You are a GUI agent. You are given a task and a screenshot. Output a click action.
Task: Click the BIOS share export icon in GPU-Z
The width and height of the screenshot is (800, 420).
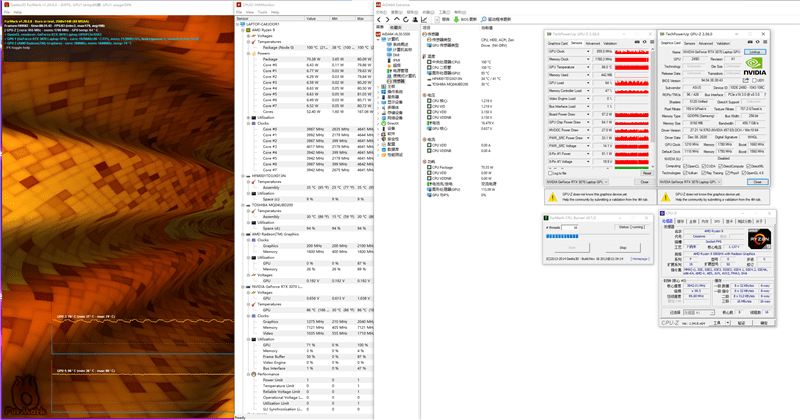[746, 81]
